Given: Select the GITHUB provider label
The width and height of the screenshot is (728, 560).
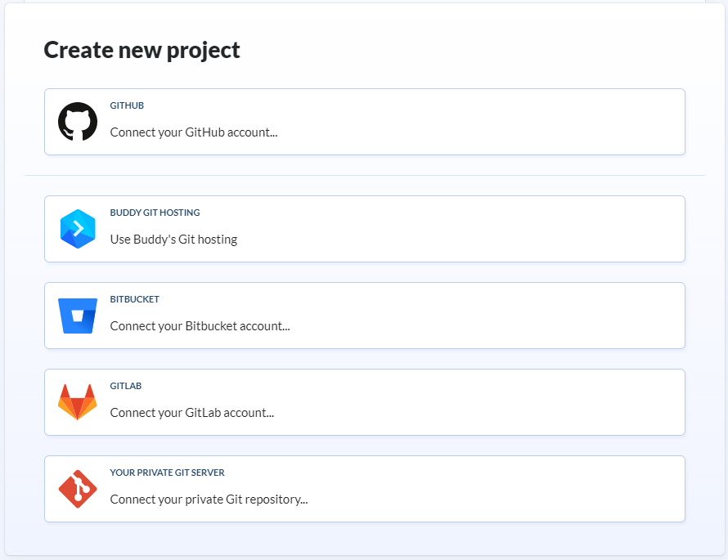Looking at the screenshot, I should pyautogui.click(x=127, y=106).
